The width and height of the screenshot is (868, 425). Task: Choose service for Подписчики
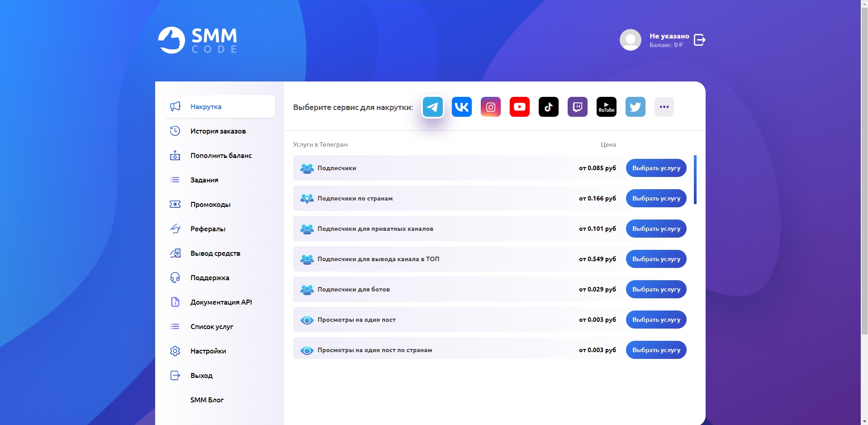(x=656, y=168)
